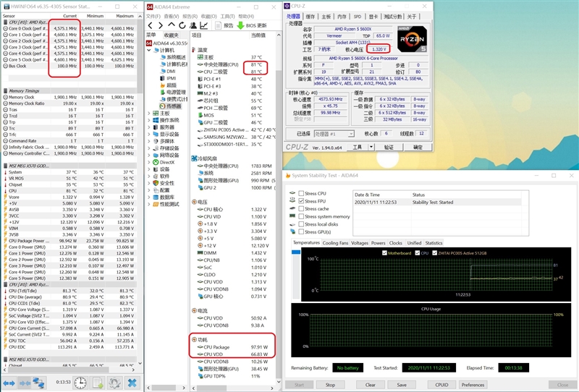The width and height of the screenshot is (579, 392).
Task: Click the HWiNFO blue X close-sensors icon
Action: pyautogui.click(x=132, y=383)
